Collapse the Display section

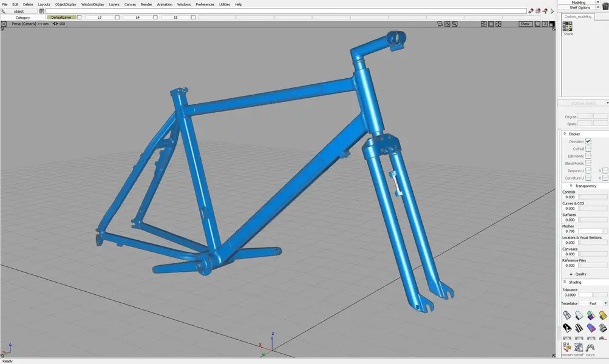(565, 134)
